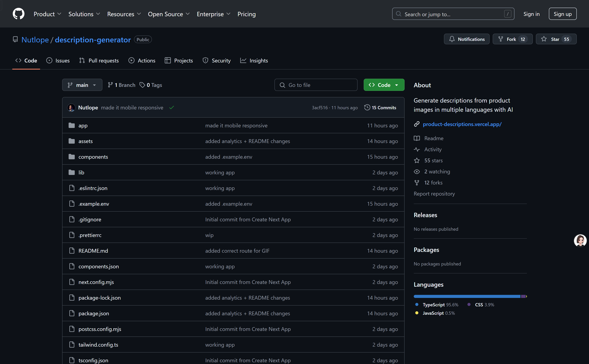Viewport: 589px width, 364px height.
Task: Expand the Solutions menu
Action: coord(84,14)
